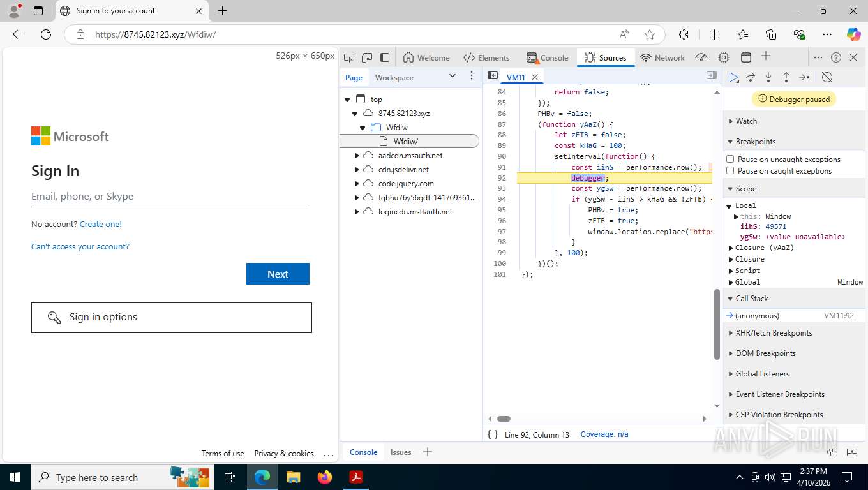This screenshot has height=490, width=868.
Task: Deactivate breakpoints icon
Action: click(827, 77)
